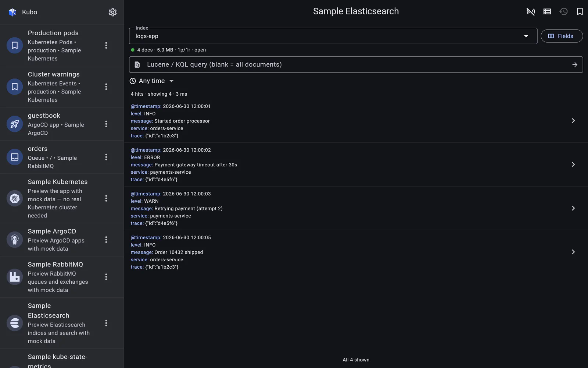Open more options for Cluster warnings
This screenshot has height=368, width=588.
click(106, 86)
